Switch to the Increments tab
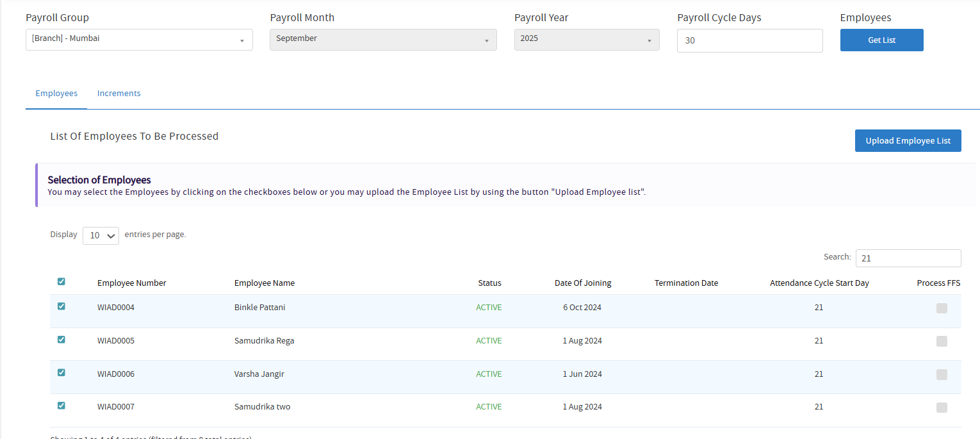The image size is (980, 439). (118, 94)
